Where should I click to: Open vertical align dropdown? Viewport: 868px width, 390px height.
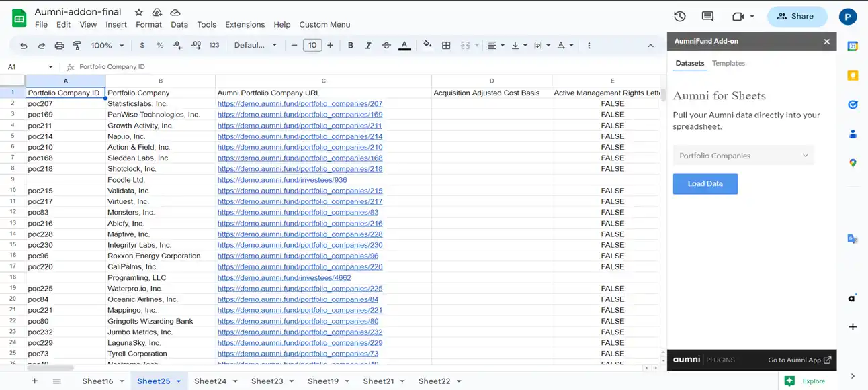[519, 46]
